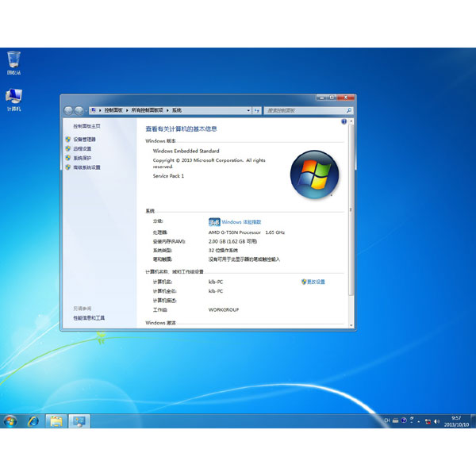Click the Device Manager shield icon

pyautogui.click(x=68, y=140)
